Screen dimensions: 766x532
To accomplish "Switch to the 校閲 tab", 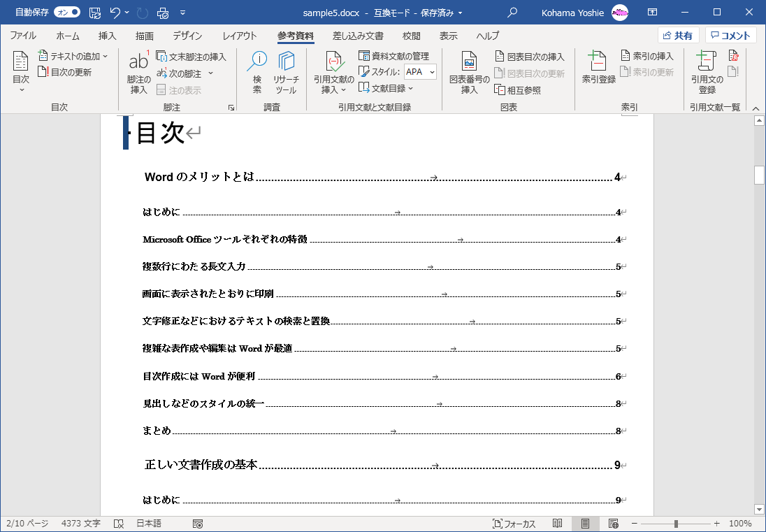I will [x=412, y=36].
